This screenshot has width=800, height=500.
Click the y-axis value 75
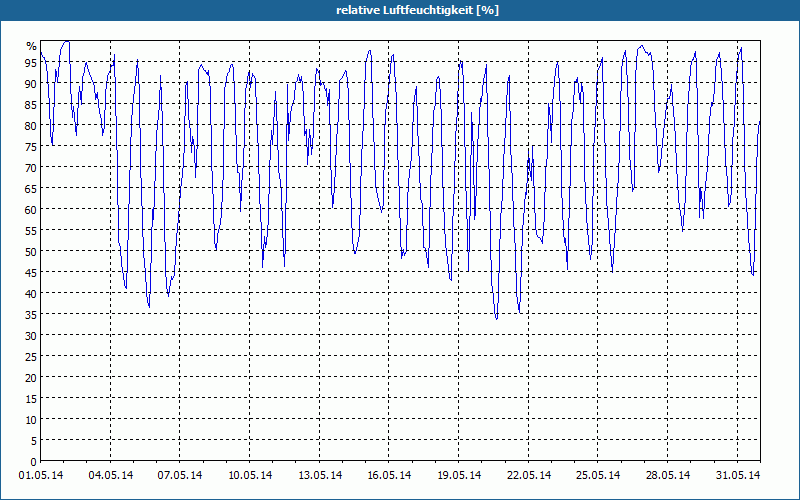click(31, 146)
